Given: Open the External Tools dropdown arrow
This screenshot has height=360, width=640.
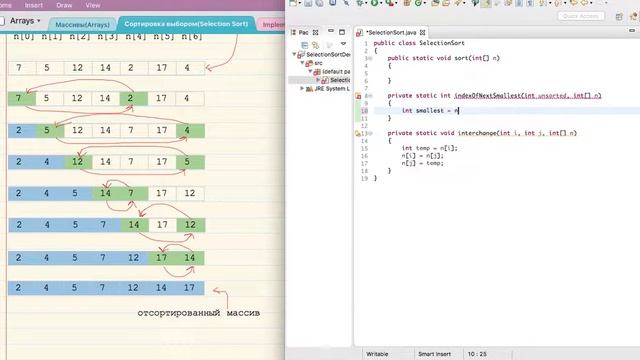Looking at the screenshot, I should (396, 4).
